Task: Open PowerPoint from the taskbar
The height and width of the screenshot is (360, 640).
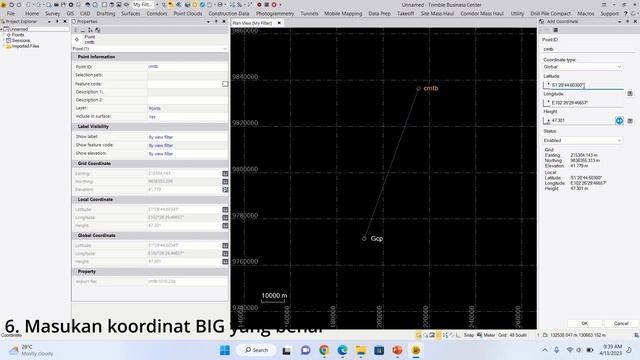Action: point(397,350)
